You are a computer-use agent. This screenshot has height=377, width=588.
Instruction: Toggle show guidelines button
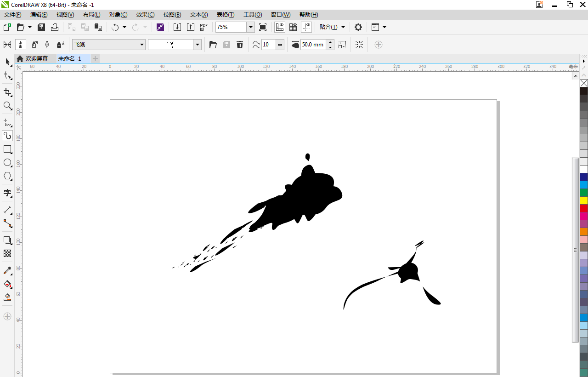[306, 27]
